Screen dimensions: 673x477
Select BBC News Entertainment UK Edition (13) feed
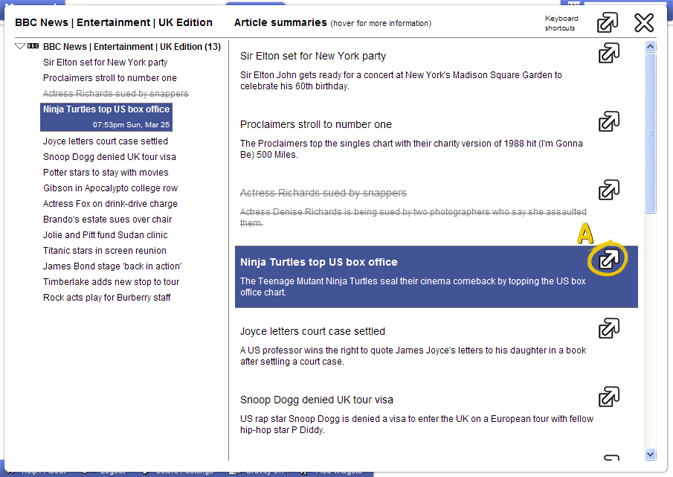[x=132, y=46]
